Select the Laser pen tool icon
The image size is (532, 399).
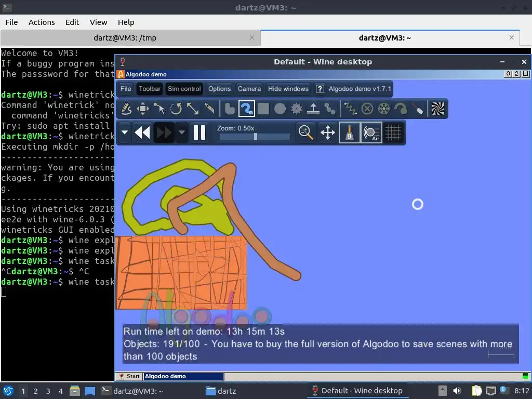pyautogui.click(x=418, y=109)
